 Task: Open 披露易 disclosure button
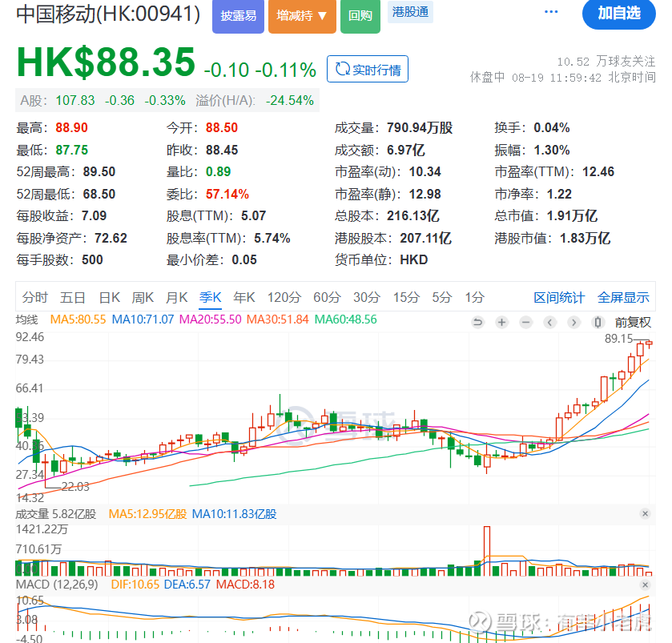click(239, 16)
